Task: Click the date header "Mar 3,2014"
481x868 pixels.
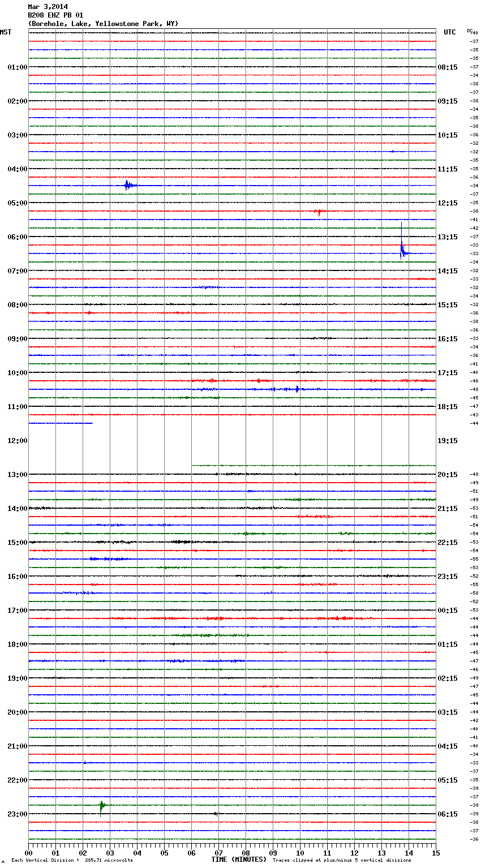Action: click(48, 7)
